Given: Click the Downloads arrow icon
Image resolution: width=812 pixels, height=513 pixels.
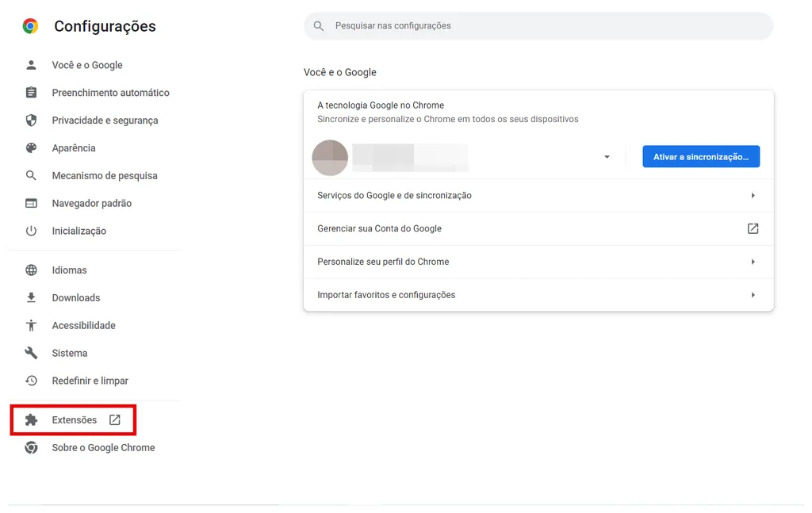Looking at the screenshot, I should pyautogui.click(x=30, y=297).
